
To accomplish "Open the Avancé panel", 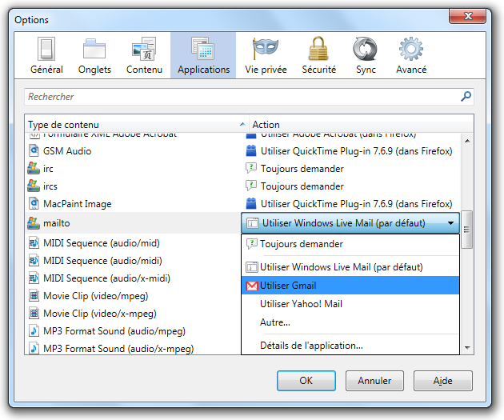I will [411, 55].
